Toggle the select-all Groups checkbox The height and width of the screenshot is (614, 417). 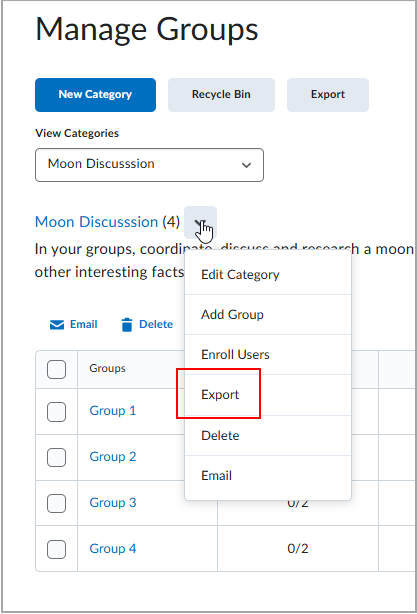[56, 369]
